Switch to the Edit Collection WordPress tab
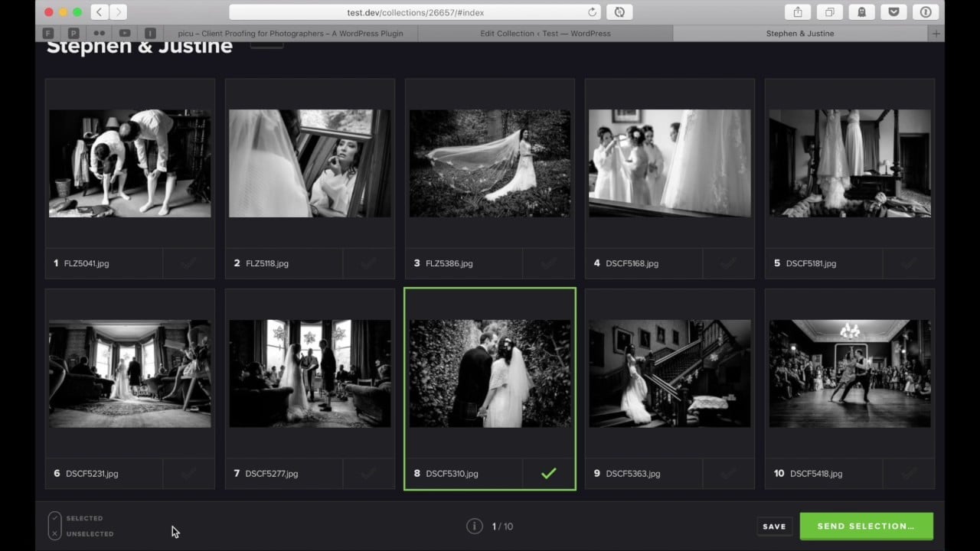The height and width of the screenshot is (551, 980). click(545, 34)
